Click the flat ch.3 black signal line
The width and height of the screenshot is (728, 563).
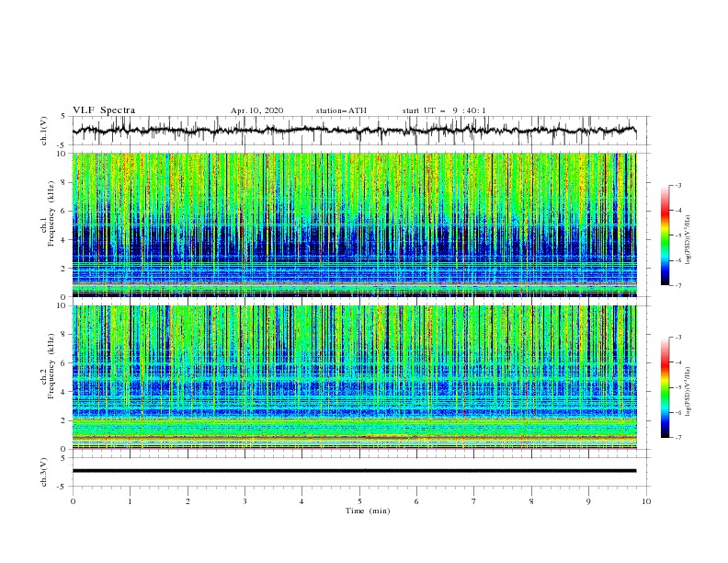354,471
